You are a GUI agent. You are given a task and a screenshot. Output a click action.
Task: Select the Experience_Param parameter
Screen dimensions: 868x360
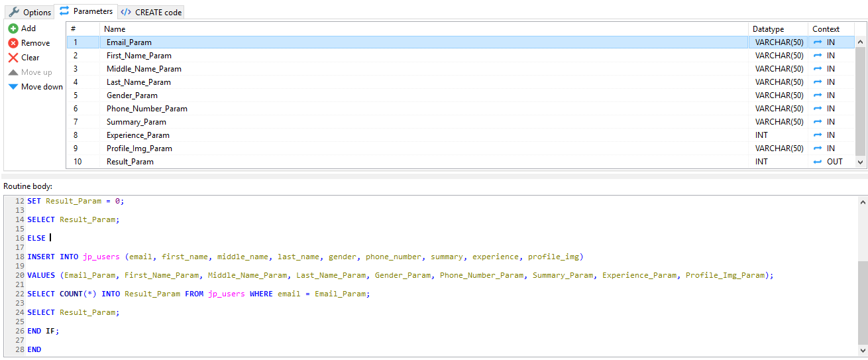point(138,135)
